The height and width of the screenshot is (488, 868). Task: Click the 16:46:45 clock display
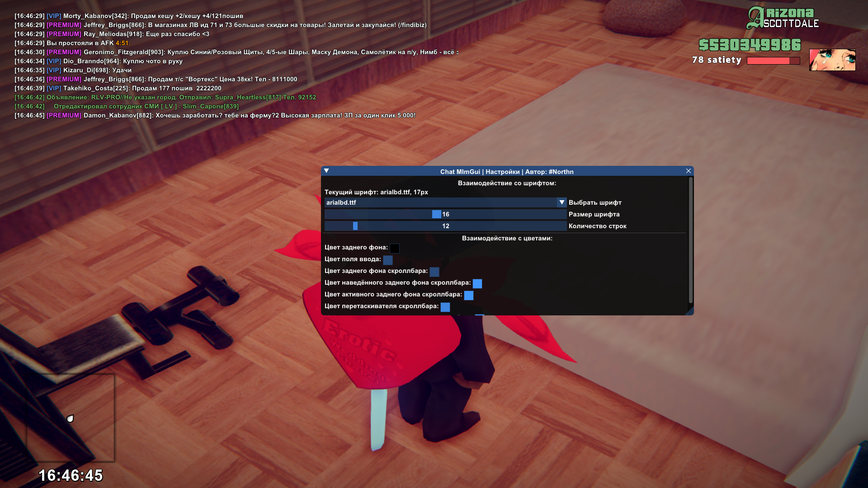[71, 475]
